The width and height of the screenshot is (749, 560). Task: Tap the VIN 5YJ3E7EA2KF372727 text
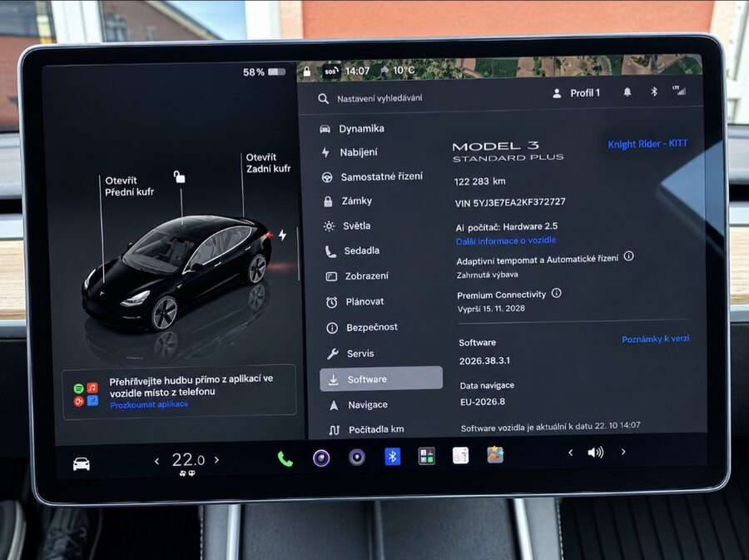(x=510, y=202)
